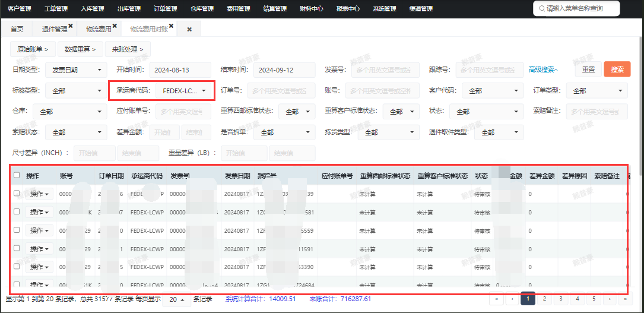This screenshot has height=313, width=644.
Task: Click the 结束时间 date field 2024-09-12
Action: [x=284, y=70]
